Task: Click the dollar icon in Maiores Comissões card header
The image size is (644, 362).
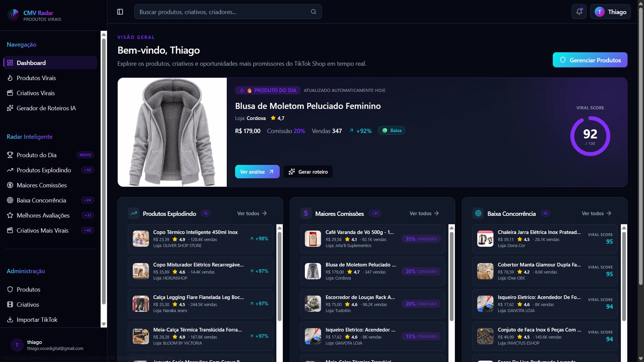Action: (306, 213)
